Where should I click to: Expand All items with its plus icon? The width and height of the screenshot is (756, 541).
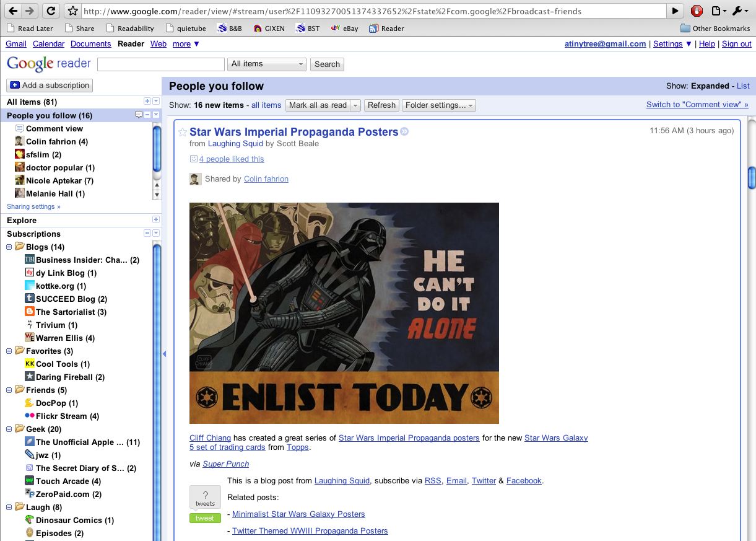tap(147, 102)
